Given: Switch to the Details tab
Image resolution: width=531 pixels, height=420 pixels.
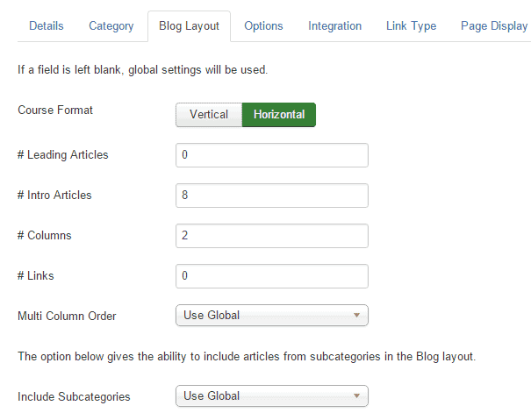Looking at the screenshot, I should pyautogui.click(x=47, y=26).
